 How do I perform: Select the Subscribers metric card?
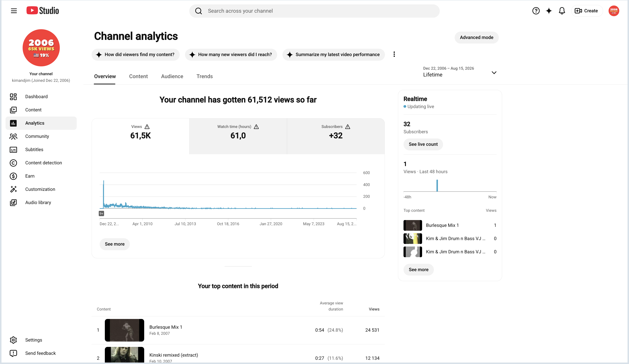336,136
